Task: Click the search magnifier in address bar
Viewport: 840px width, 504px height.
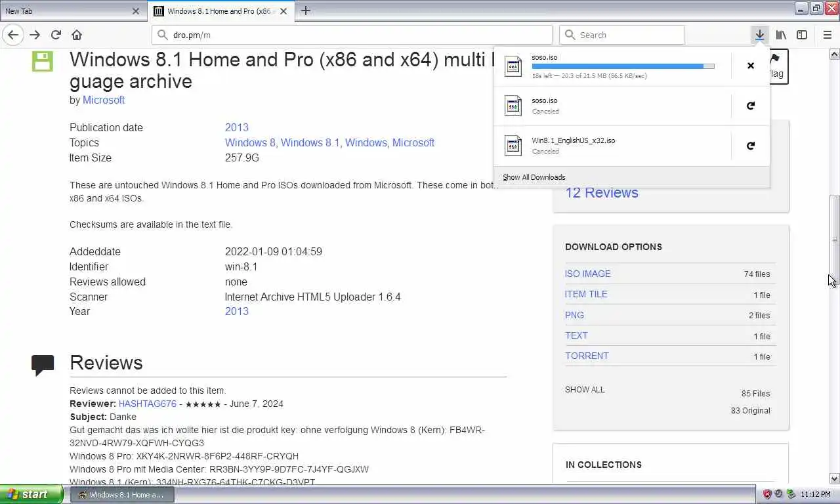Action: (163, 35)
